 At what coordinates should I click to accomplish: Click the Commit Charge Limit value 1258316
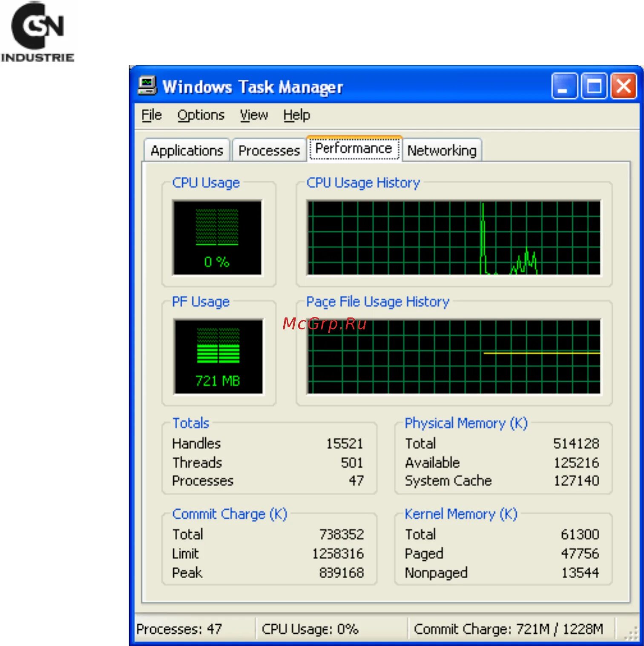click(338, 554)
